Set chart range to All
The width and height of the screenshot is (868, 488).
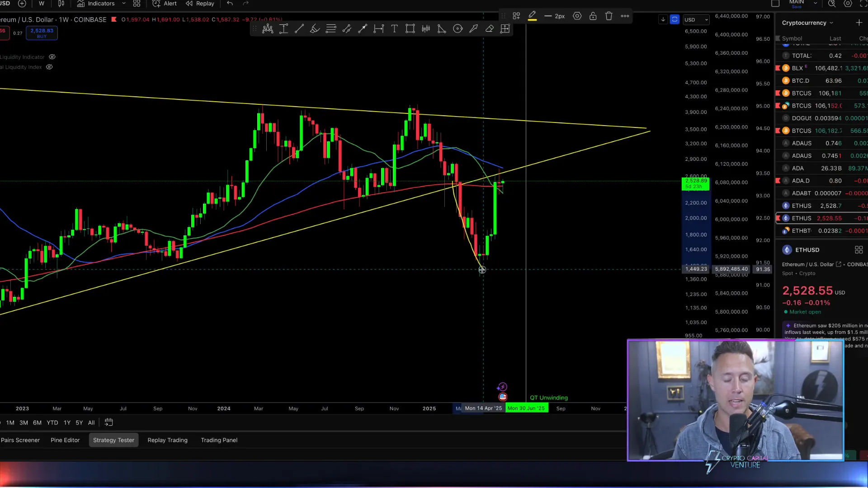click(91, 422)
